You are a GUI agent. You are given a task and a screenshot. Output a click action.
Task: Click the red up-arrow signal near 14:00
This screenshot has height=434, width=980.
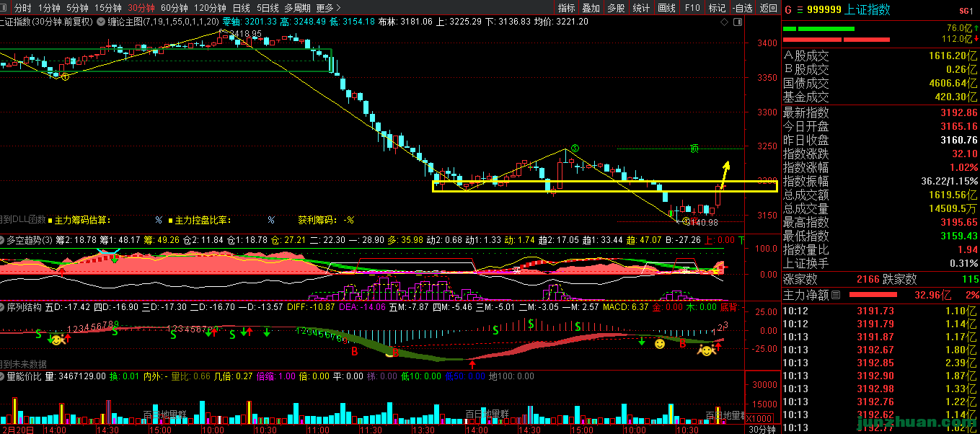(472, 364)
